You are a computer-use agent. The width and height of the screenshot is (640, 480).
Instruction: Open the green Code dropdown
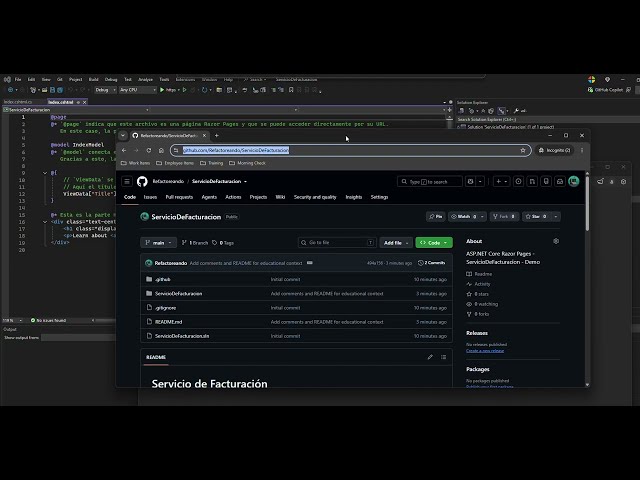[434, 242]
